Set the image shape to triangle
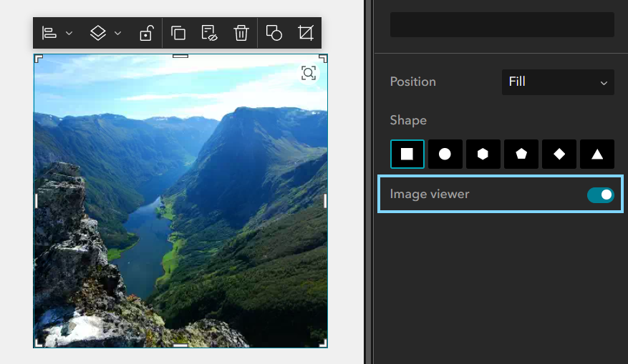 [596, 154]
